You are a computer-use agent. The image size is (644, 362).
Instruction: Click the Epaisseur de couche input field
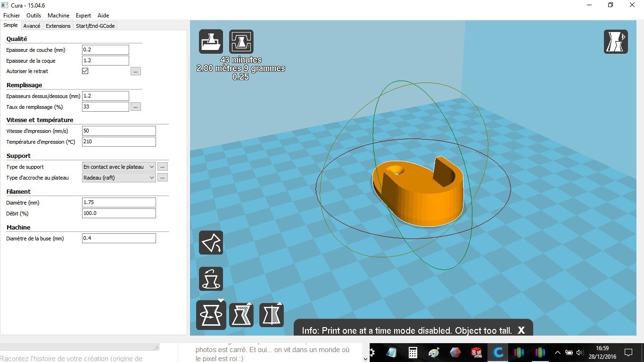pos(106,50)
